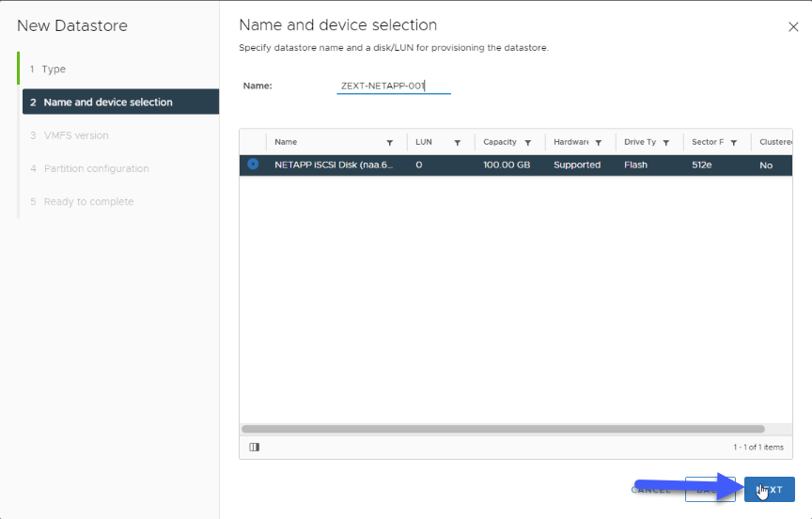Click the horizontal scrollbar of the table
This screenshot has width=812, height=519.
pos(503,429)
